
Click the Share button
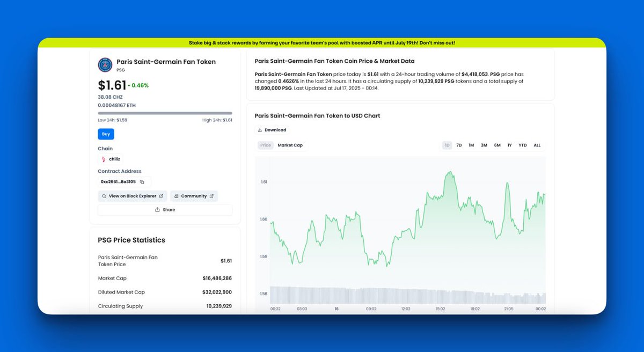(x=165, y=210)
